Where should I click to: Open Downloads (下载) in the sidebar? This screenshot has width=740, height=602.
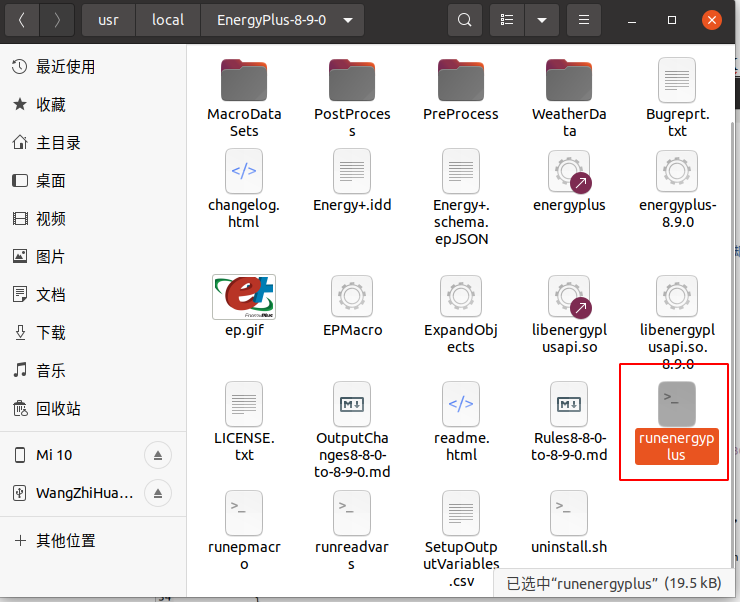click(93, 332)
